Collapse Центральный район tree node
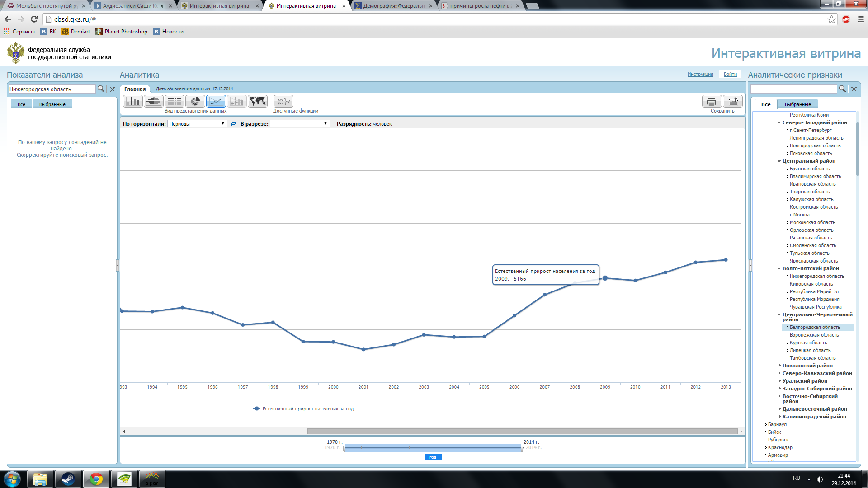 pyautogui.click(x=779, y=161)
